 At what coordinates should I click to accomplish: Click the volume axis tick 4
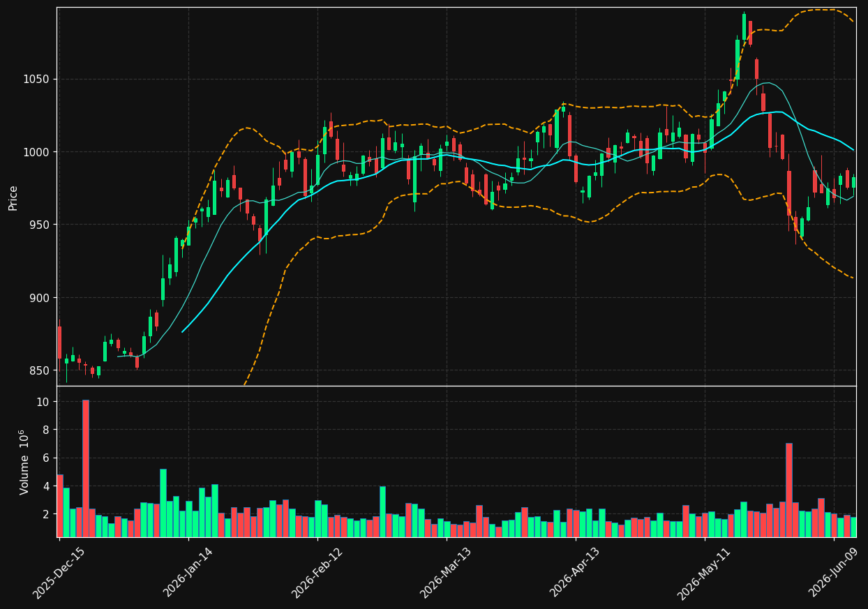tap(45, 486)
